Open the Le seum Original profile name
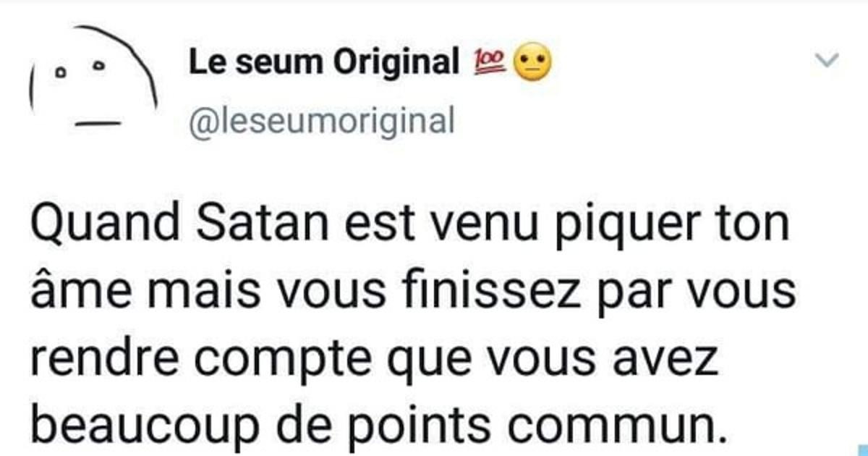This screenshot has height=456, width=868. pos(323,64)
